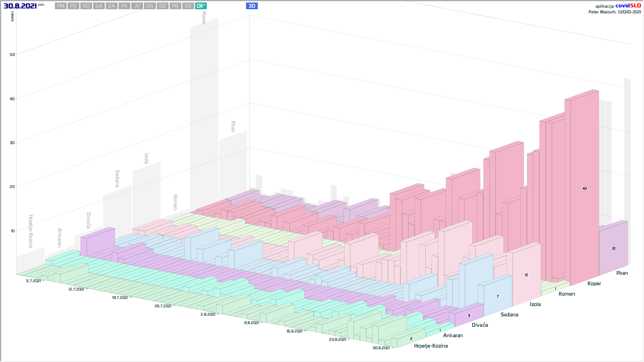This screenshot has height=362, width=644.
Task: Click the 30.8.2021 date heading
Action: point(20,6)
